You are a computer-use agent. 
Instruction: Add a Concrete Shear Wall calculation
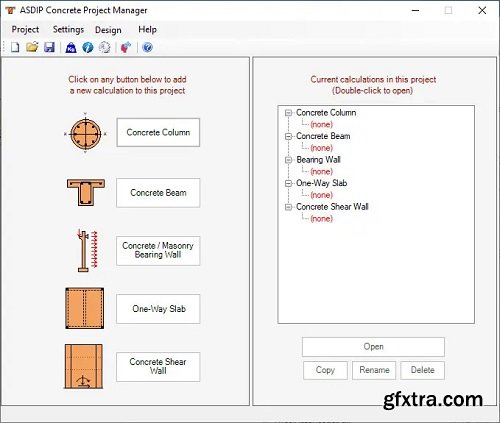point(158,367)
